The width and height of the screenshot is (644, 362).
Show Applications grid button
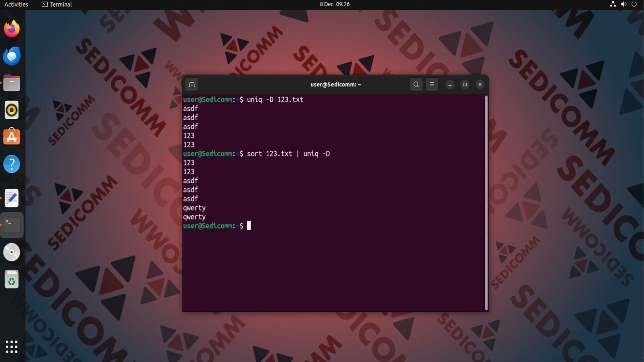click(12, 347)
